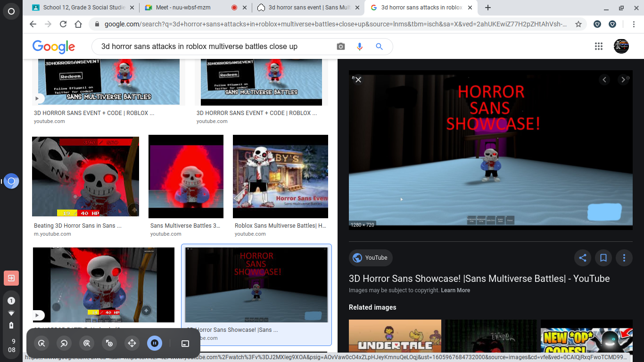Viewport: 644px width, 362px height.
Task: Bookmark this page with the star icon
Action: click(578, 24)
